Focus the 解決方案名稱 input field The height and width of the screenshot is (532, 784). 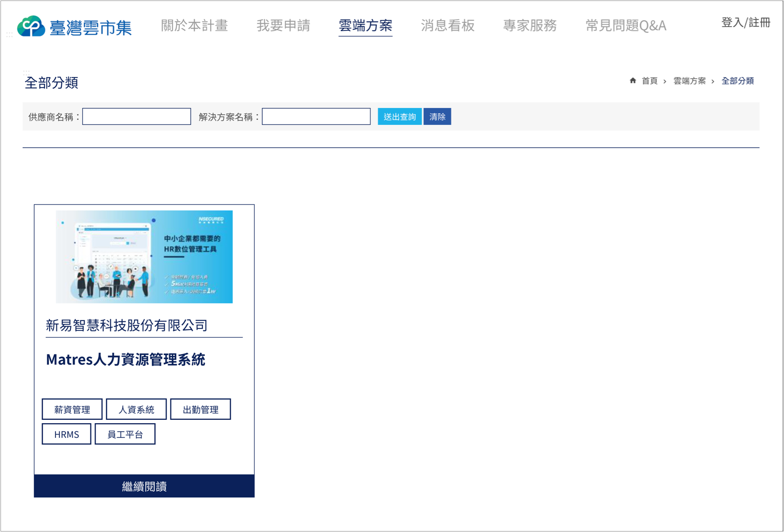316,116
